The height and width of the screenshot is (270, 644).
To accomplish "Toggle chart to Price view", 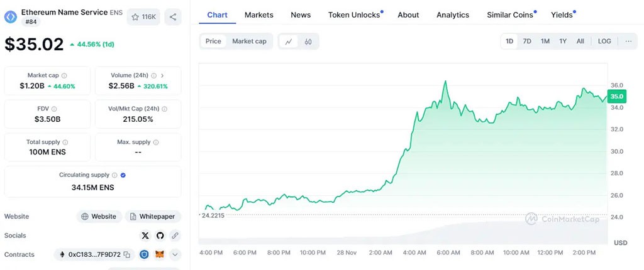I will (213, 41).
